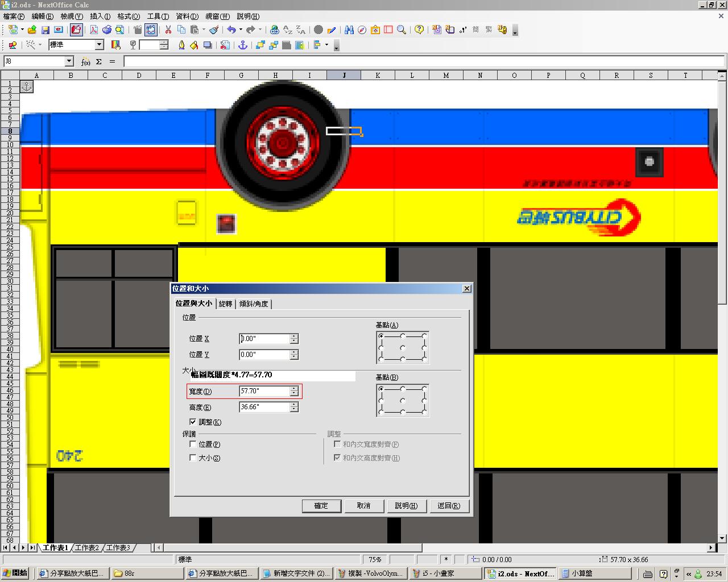This screenshot has width=728, height=582.
Task: Click the Function Wizard f(x) icon
Action: [86, 61]
